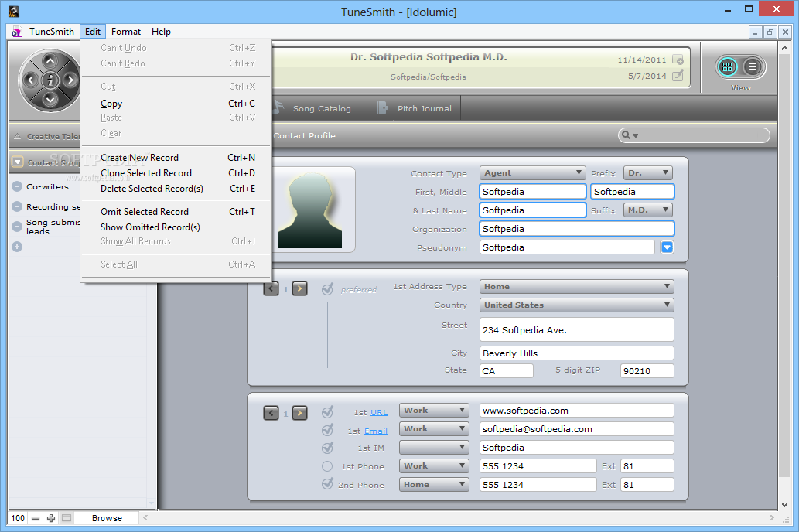
Task: Open the Format menu
Action: [126, 32]
